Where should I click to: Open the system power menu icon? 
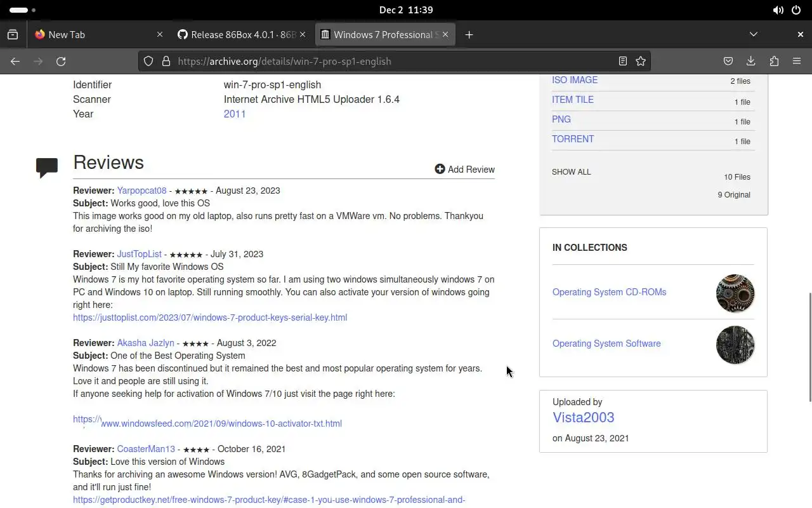coord(797,10)
